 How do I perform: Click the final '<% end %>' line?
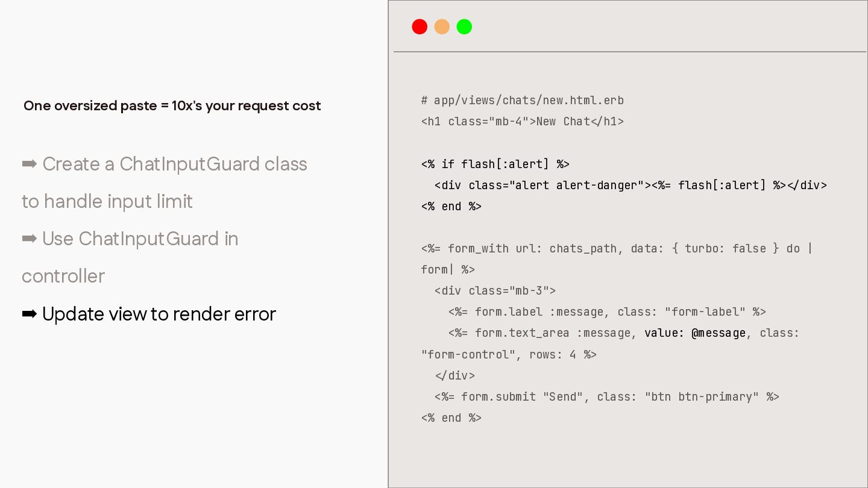pos(451,418)
